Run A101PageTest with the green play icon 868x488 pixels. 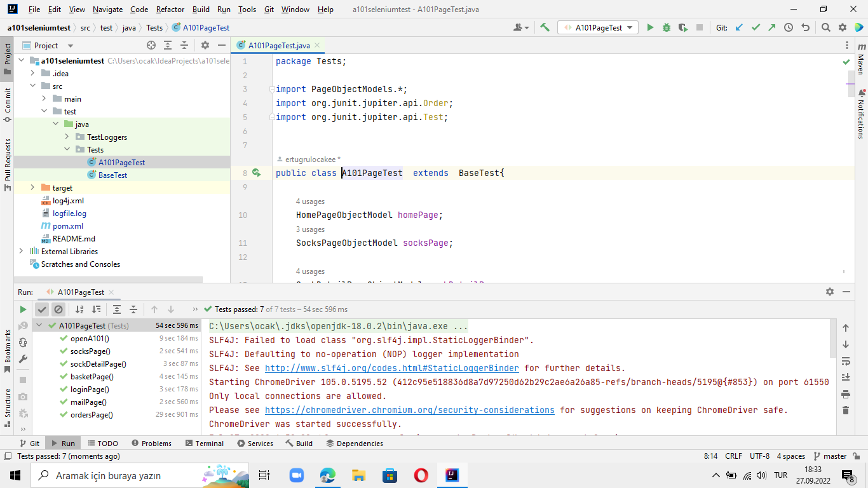(x=650, y=27)
